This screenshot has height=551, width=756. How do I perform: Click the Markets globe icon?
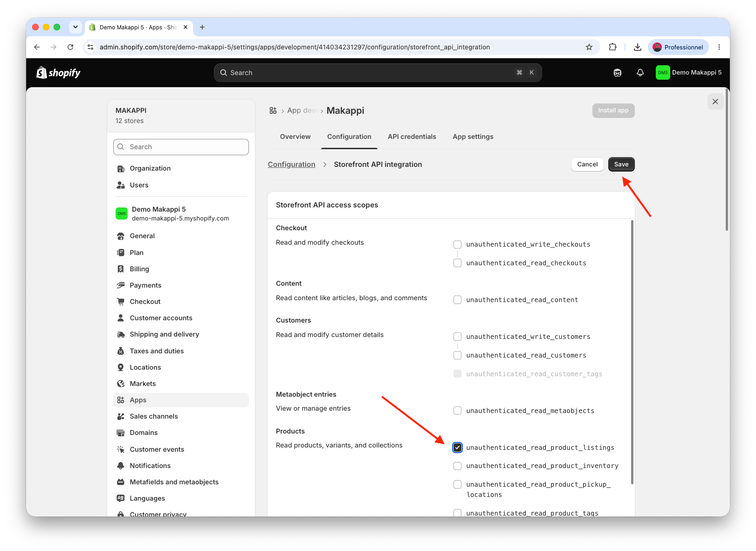pyautogui.click(x=121, y=384)
